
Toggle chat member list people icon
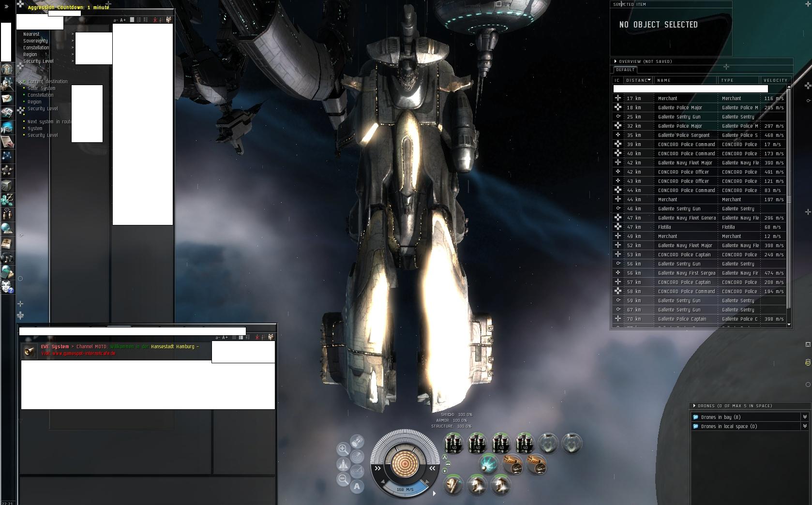(x=271, y=337)
